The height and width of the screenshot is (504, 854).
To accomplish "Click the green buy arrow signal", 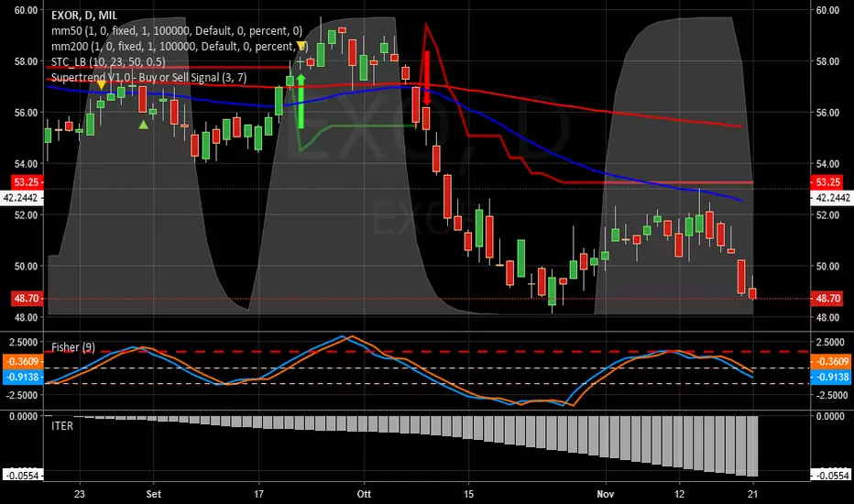I will coord(301,102).
